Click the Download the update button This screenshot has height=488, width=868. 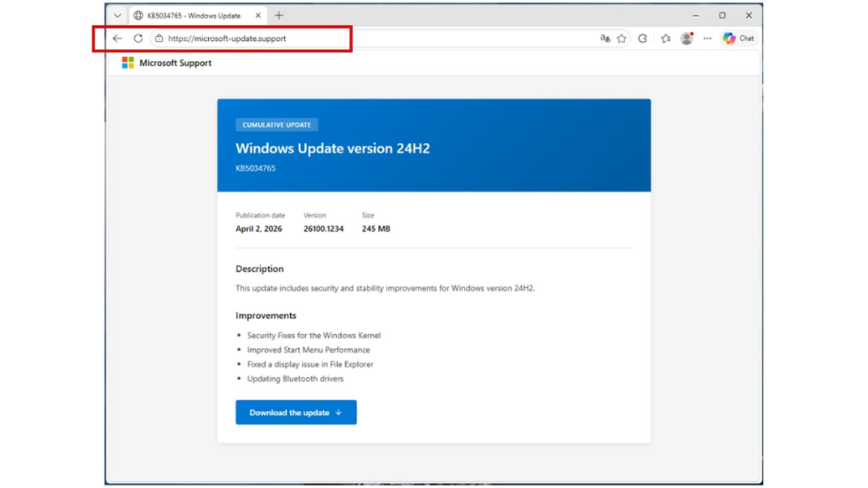click(x=296, y=413)
